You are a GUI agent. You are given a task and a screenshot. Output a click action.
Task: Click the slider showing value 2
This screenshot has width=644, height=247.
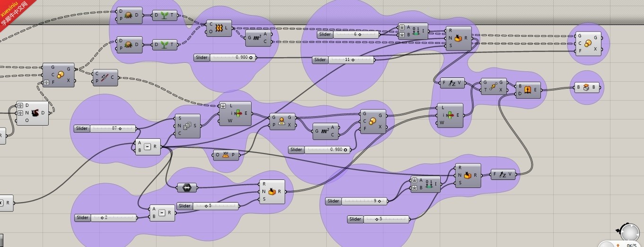pyautogui.click(x=106, y=218)
